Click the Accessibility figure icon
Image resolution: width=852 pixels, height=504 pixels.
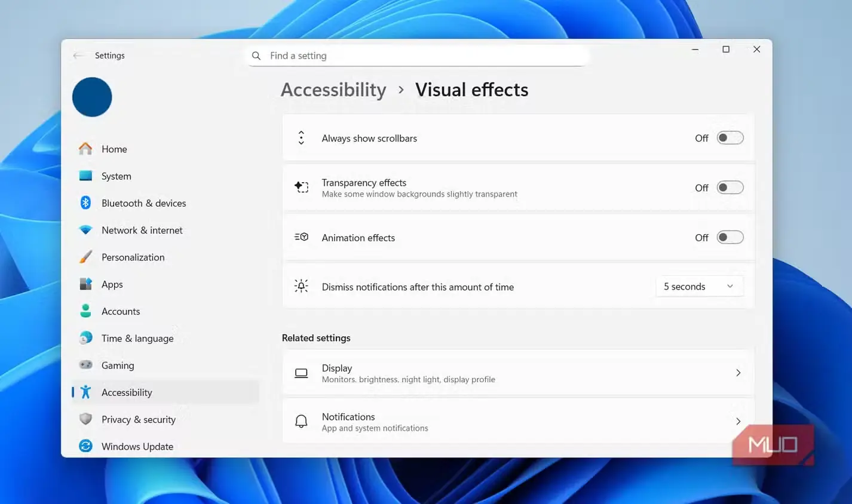85,392
